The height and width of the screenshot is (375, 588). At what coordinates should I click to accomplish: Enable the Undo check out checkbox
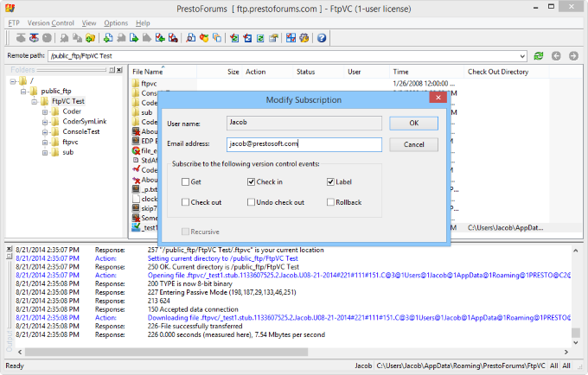point(251,202)
